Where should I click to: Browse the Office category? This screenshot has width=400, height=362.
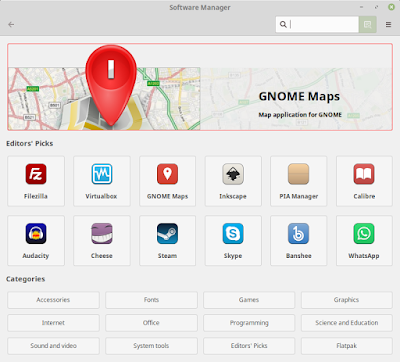pos(151,323)
